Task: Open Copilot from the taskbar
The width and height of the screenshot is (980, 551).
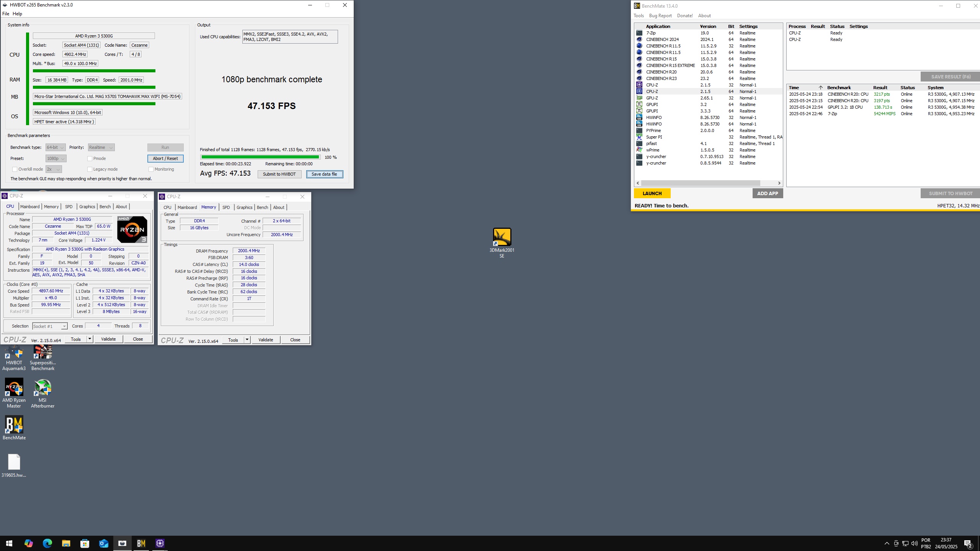Action: [28, 543]
